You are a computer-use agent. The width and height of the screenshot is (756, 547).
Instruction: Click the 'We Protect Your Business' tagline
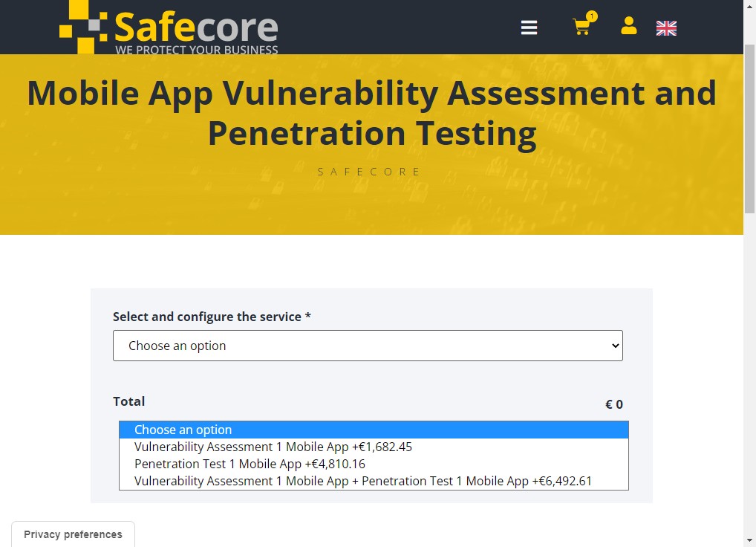[197, 49]
